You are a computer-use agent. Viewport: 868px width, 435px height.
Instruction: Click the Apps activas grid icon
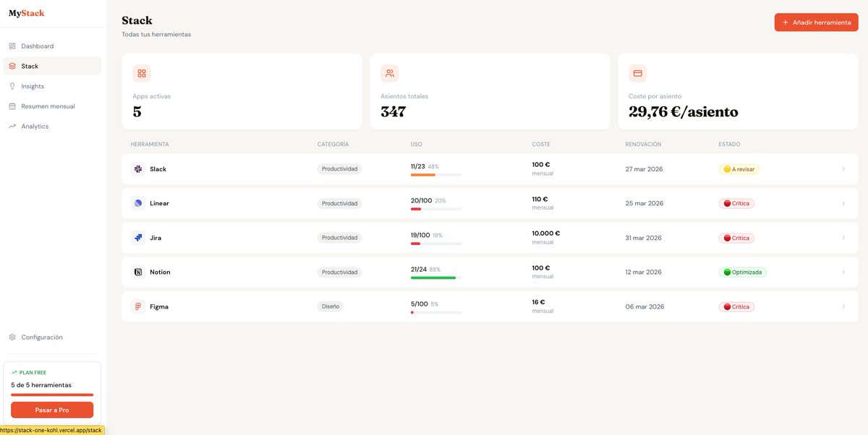click(142, 73)
